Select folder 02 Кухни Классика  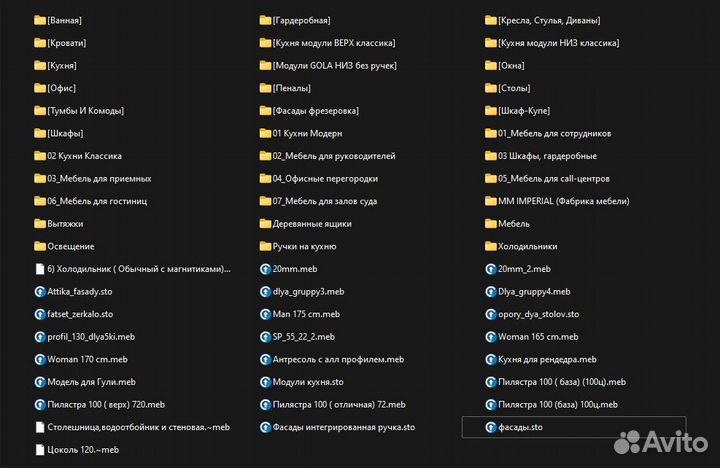(84, 156)
